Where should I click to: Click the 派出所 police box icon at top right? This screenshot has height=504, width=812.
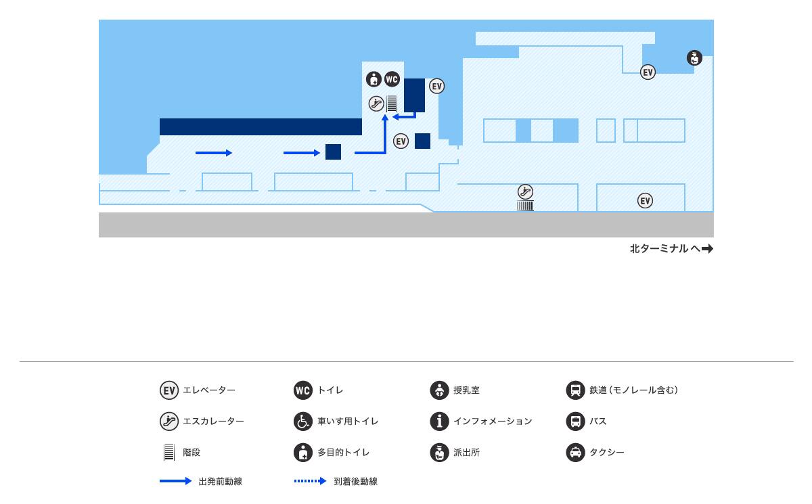(694, 58)
